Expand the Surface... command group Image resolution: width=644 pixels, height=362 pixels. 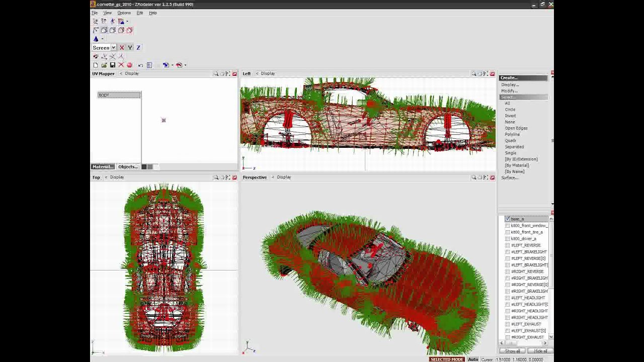point(510,178)
